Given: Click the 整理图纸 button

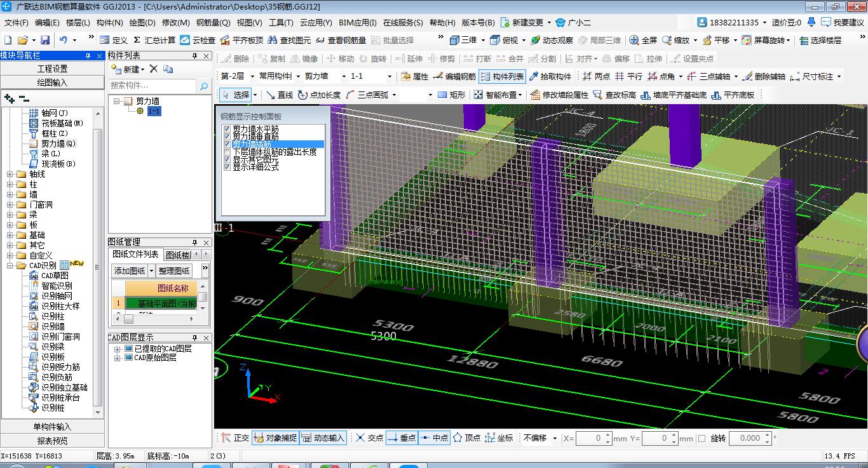Looking at the screenshot, I should point(174,271).
